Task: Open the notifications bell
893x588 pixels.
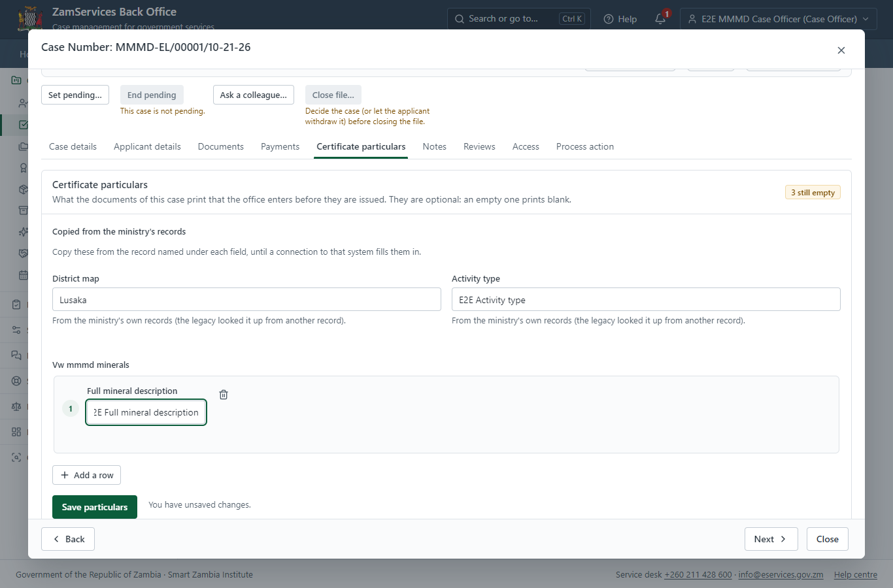Action: [x=660, y=19]
